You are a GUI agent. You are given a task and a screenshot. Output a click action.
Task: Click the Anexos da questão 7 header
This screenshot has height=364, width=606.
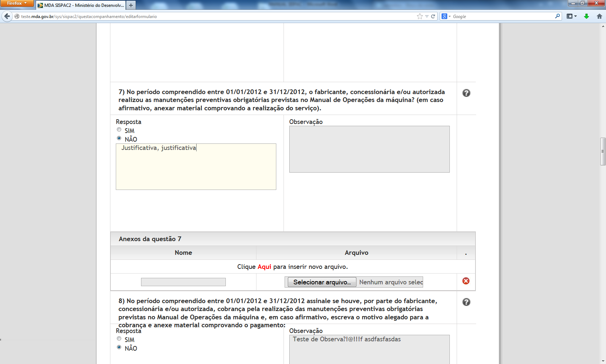293,239
